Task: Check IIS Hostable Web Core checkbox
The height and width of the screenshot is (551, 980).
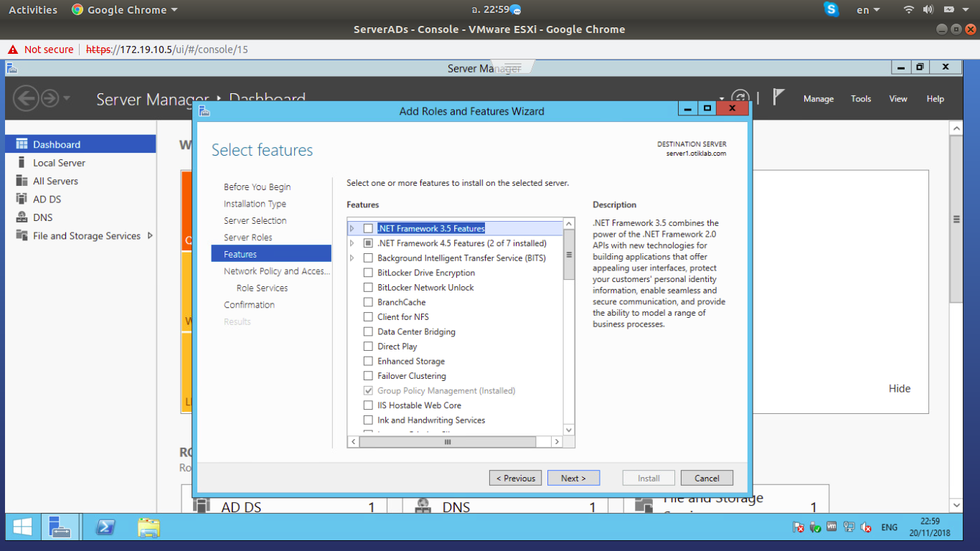Action: (368, 405)
